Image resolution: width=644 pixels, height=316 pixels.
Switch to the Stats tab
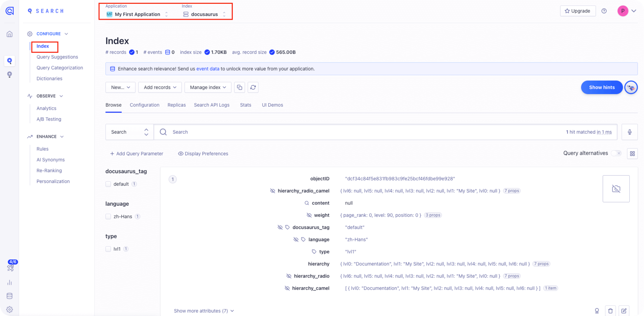246,105
